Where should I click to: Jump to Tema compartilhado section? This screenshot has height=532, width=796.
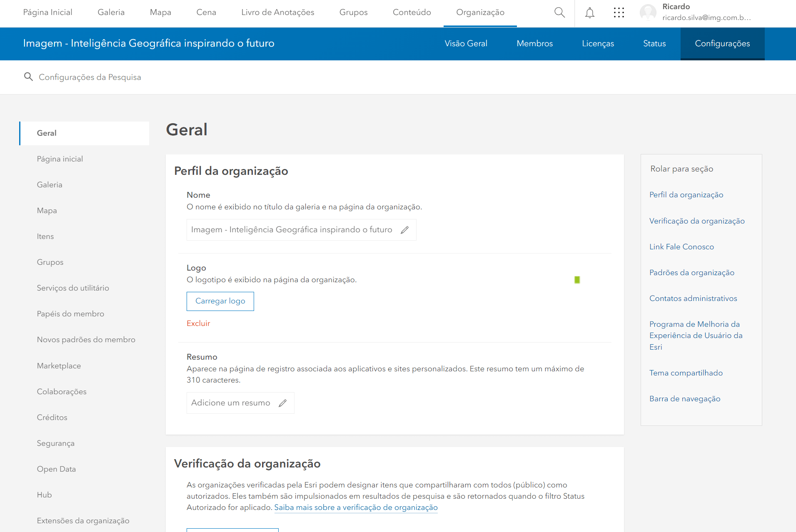[686, 373]
